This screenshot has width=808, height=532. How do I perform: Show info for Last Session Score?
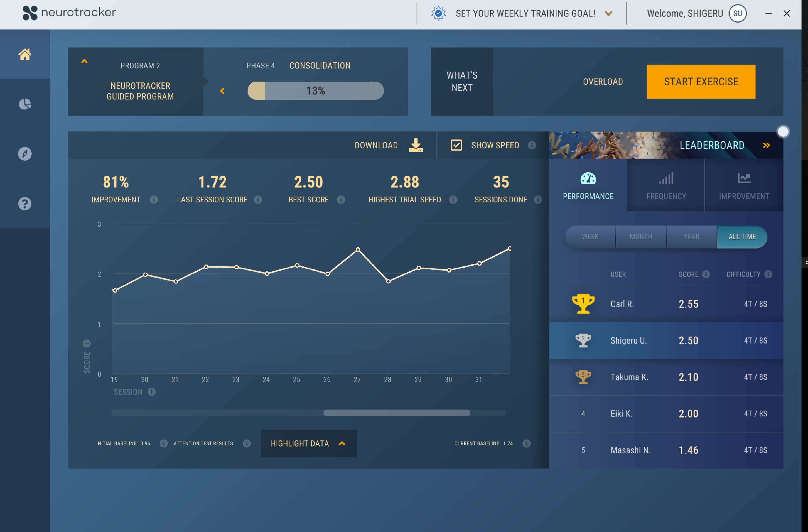[x=258, y=200]
